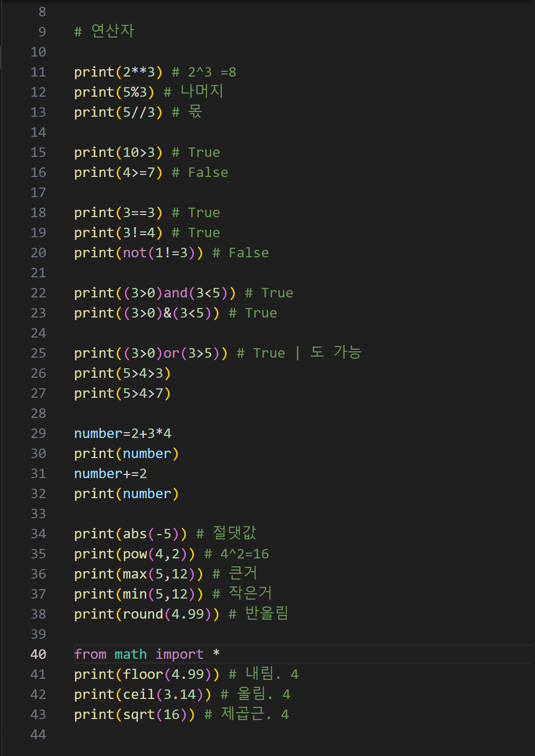Viewport: 535px width, 756px height.
Task: Click line number 44 in the gutter
Action: [39, 734]
